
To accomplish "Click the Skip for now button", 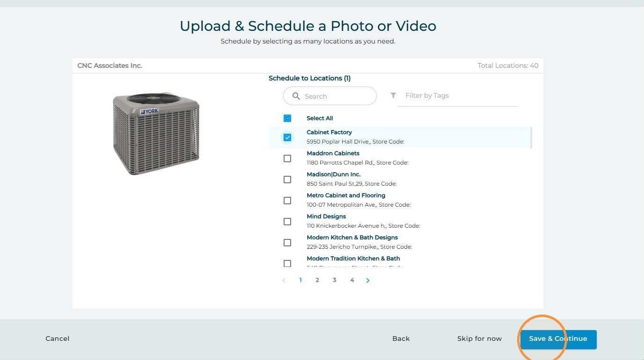I will [479, 338].
